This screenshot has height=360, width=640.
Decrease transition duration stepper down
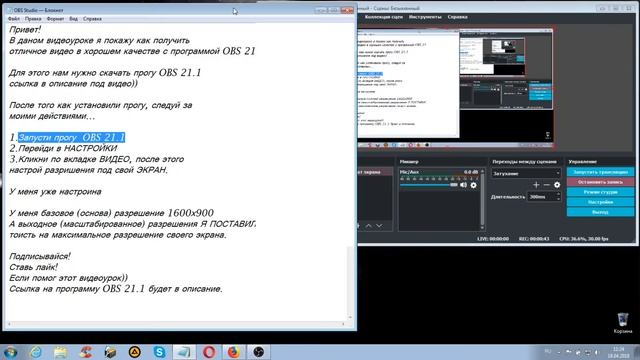click(x=558, y=199)
